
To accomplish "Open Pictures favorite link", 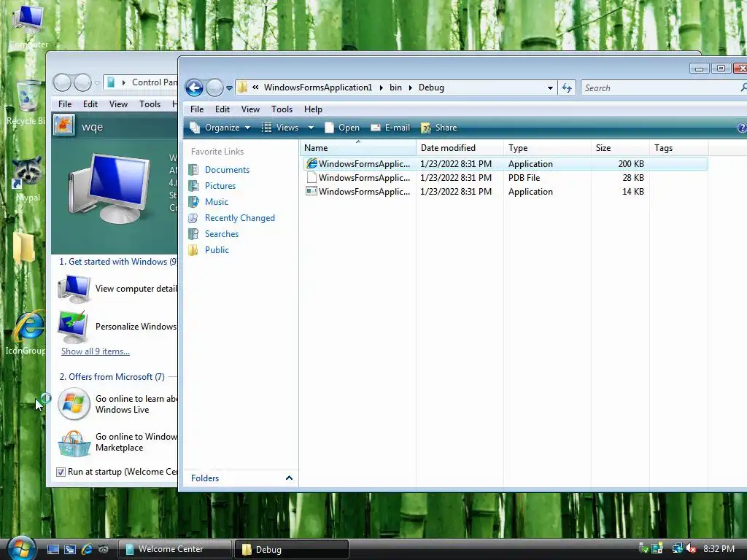I will click(x=220, y=186).
